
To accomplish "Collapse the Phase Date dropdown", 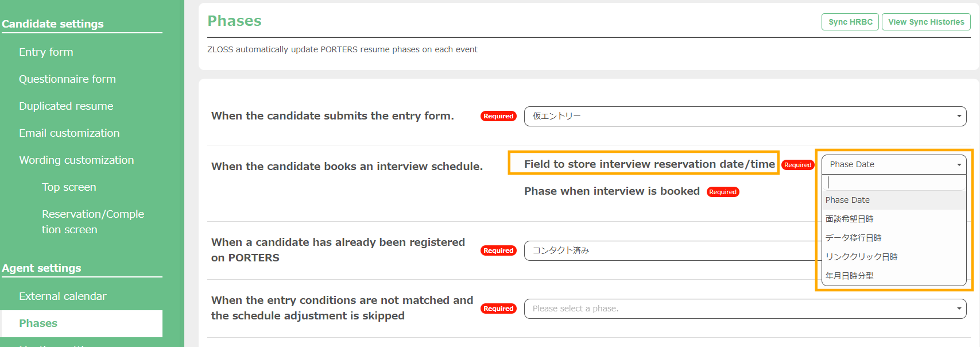I will [x=893, y=164].
